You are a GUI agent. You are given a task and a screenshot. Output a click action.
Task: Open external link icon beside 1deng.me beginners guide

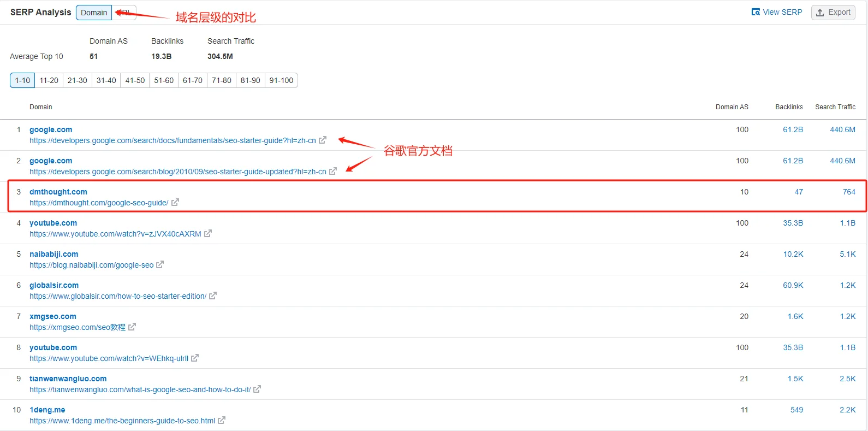[x=222, y=421]
